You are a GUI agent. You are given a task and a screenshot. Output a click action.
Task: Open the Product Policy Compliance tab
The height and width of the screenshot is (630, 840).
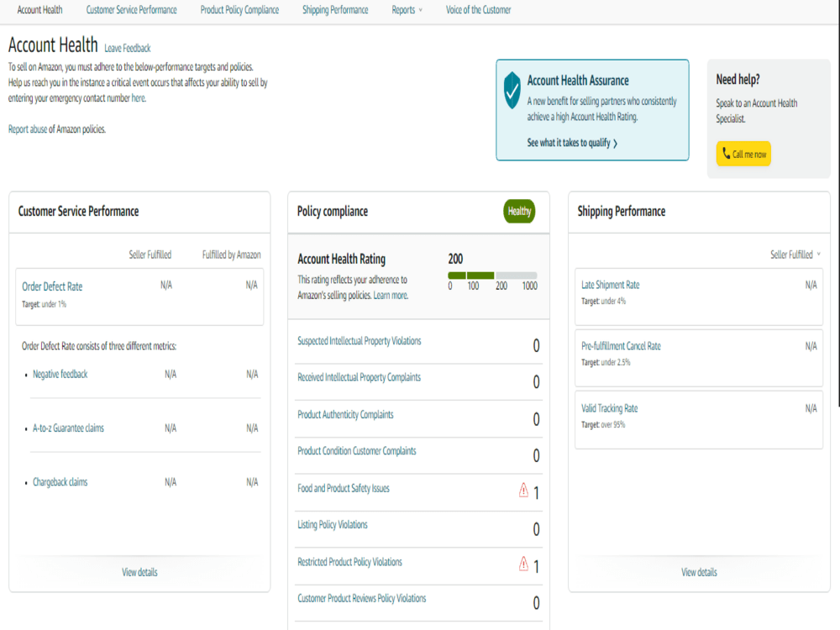pyautogui.click(x=239, y=9)
